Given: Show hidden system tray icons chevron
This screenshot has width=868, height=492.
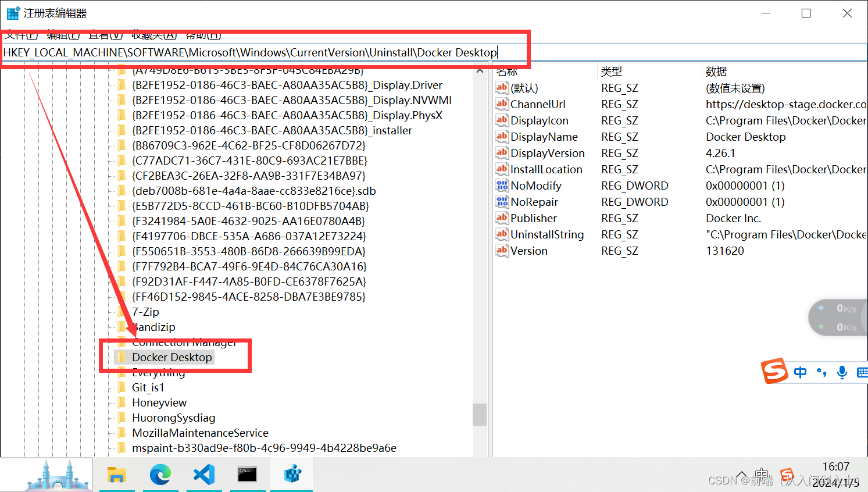Looking at the screenshot, I should point(741,475).
